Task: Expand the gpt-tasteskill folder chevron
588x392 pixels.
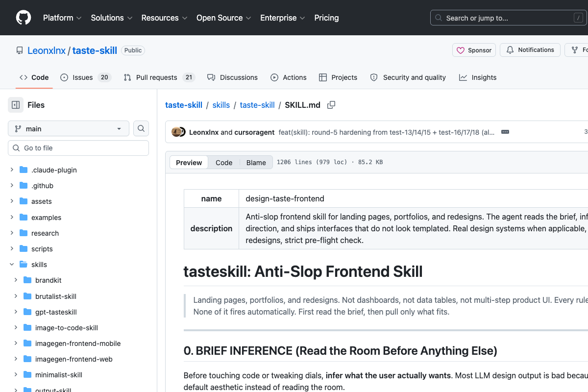Action: click(16, 312)
